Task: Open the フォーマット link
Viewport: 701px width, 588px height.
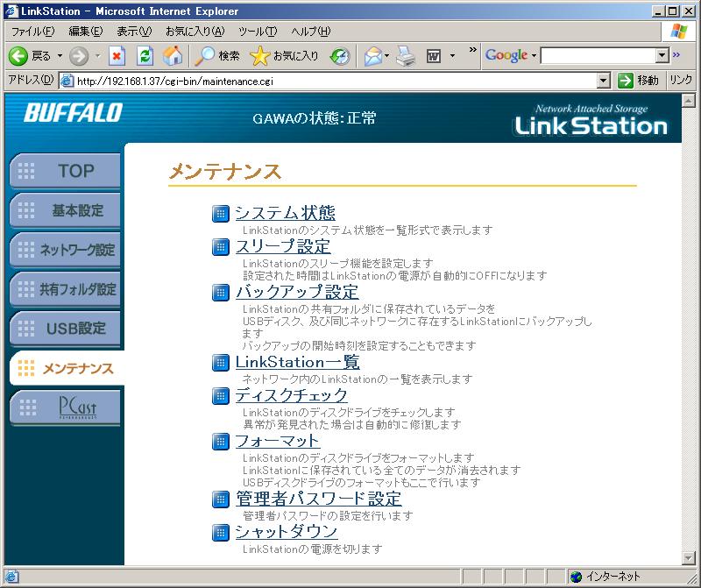Action: click(277, 441)
